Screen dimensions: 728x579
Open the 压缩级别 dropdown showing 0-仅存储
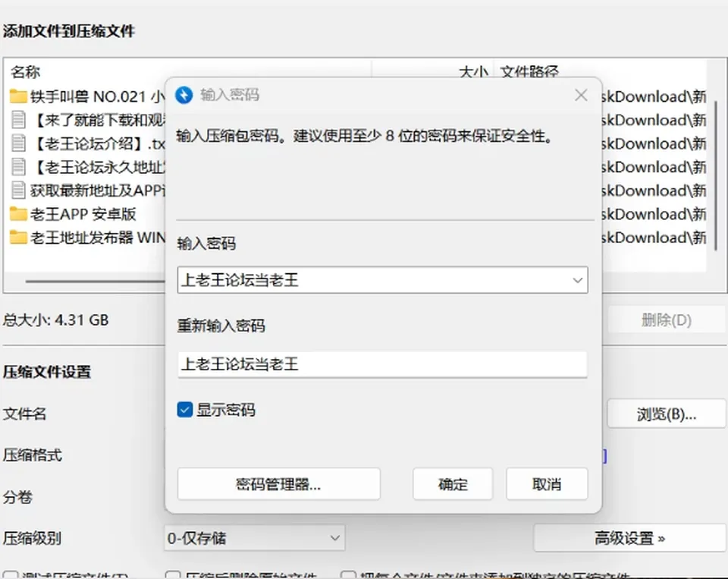[x=255, y=538]
